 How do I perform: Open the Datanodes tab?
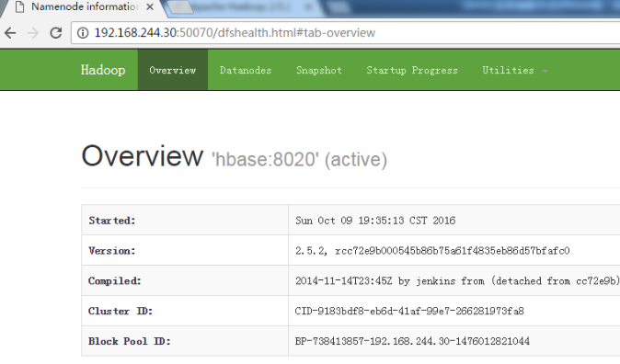click(246, 70)
